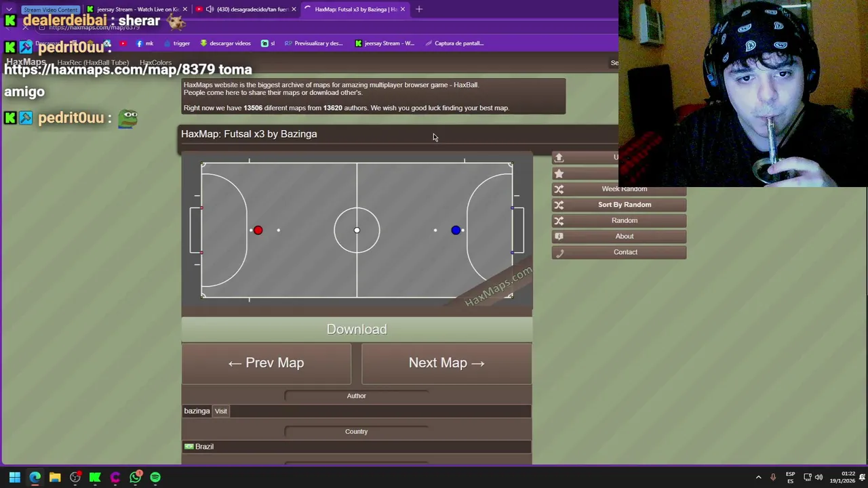Open the bazinga author link
868x488 pixels.
click(x=197, y=411)
